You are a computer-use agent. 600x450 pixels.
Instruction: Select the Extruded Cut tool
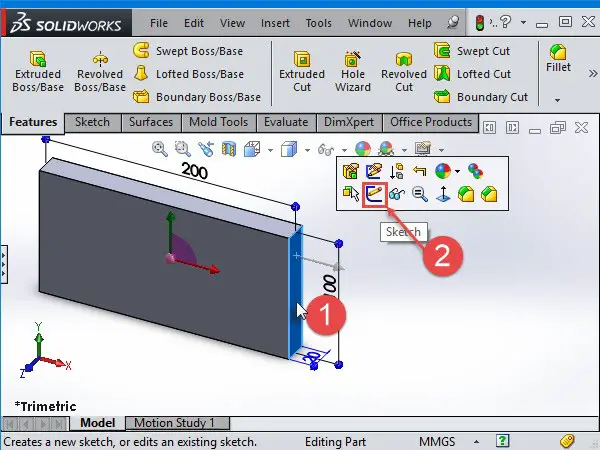point(302,72)
